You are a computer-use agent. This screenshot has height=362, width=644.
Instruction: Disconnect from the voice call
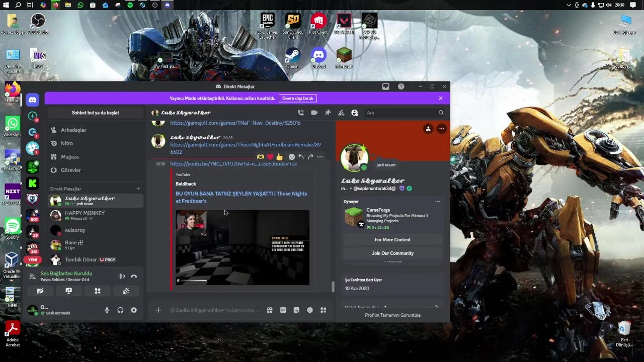pos(134,276)
